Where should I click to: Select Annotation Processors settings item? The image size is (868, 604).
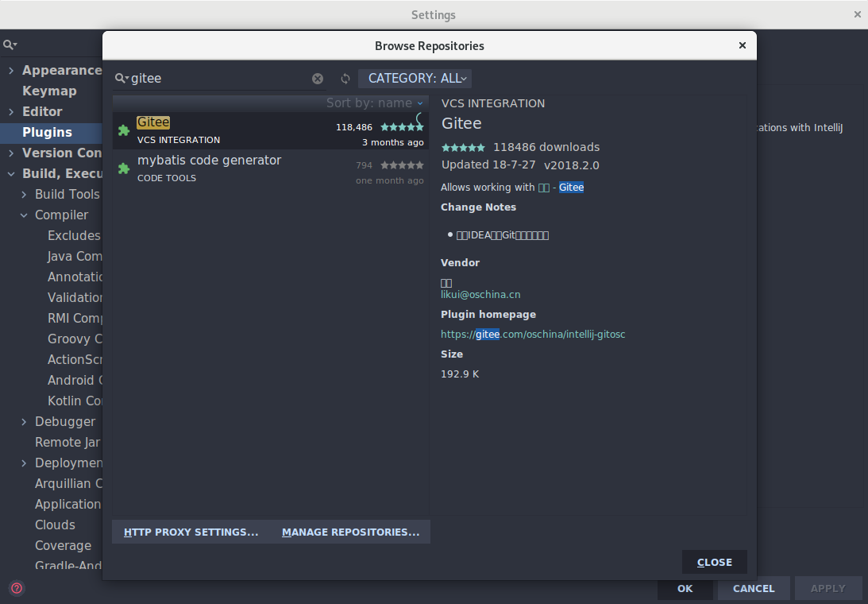tap(75, 277)
